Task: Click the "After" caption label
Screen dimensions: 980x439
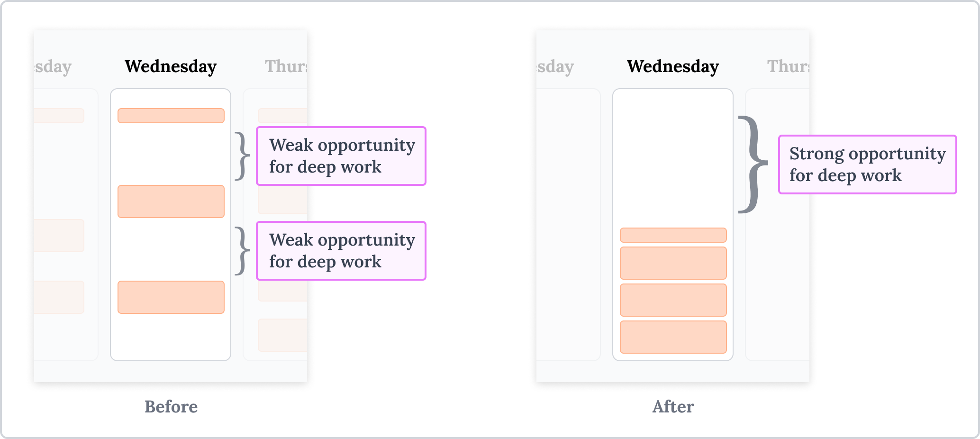Action: point(673,407)
